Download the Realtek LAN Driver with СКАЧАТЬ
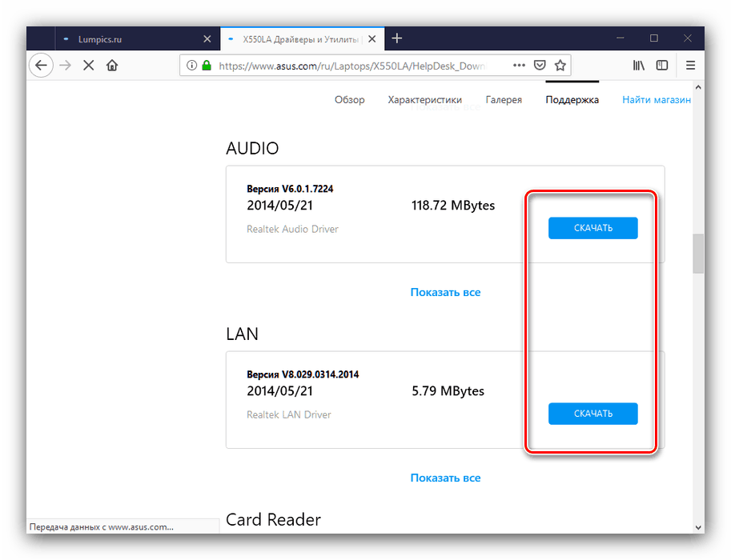The image size is (731, 560). tap(593, 414)
